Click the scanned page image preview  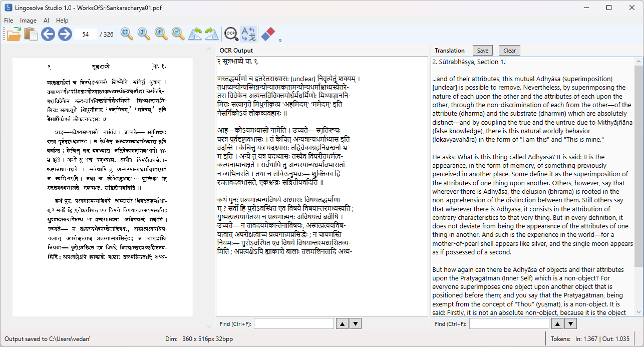pos(103,187)
